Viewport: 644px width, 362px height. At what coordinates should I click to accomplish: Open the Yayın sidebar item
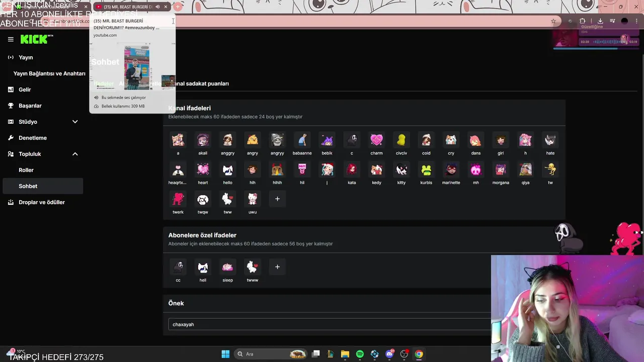point(26,57)
